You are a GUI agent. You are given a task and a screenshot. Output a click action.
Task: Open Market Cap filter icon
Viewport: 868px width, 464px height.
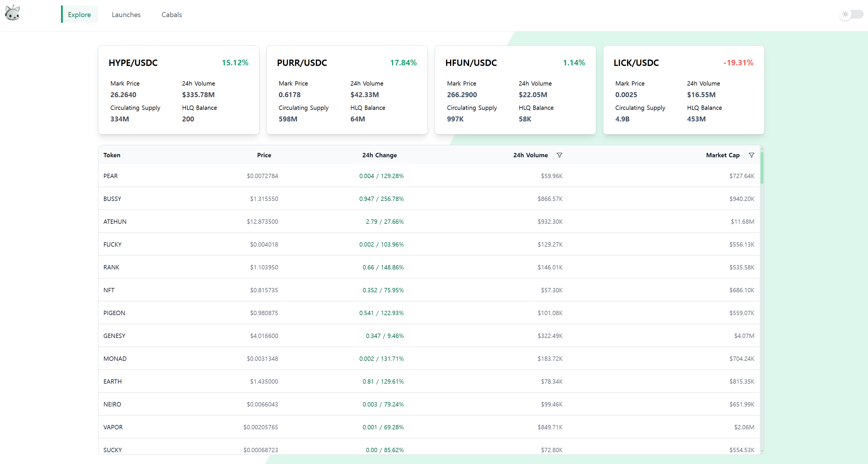click(x=751, y=155)
